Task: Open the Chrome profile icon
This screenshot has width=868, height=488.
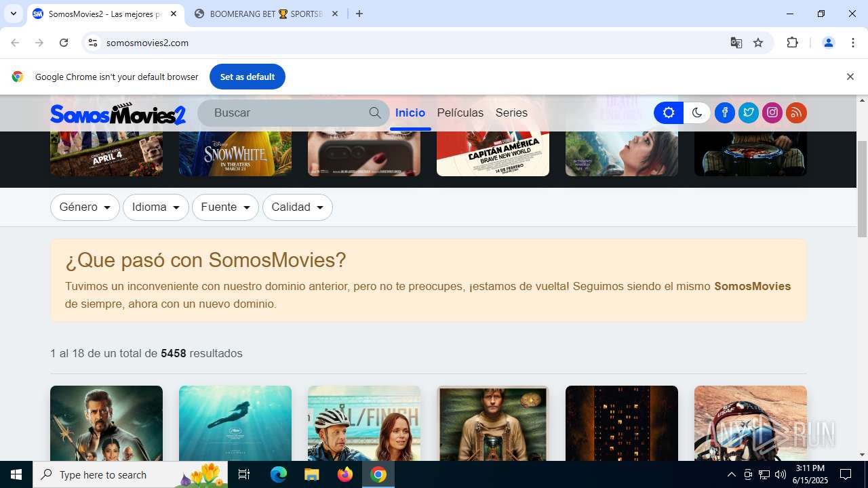Action: [829, 43]
